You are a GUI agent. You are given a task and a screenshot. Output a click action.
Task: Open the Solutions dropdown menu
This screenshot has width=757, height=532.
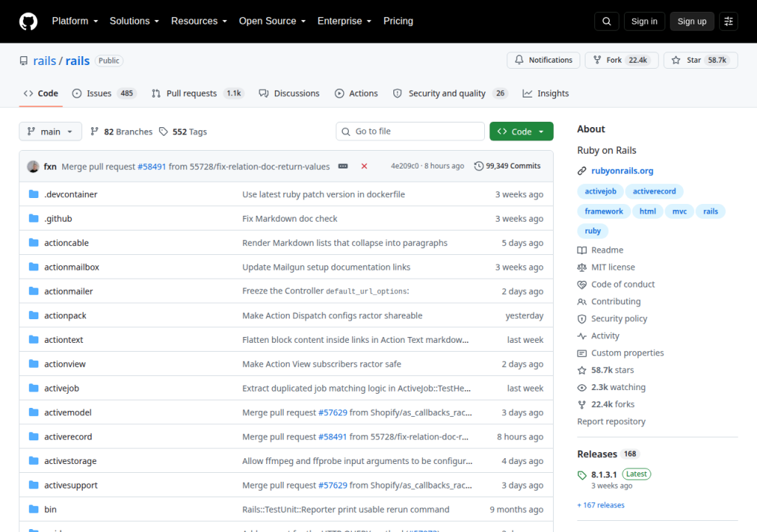(x=135, y=21)
